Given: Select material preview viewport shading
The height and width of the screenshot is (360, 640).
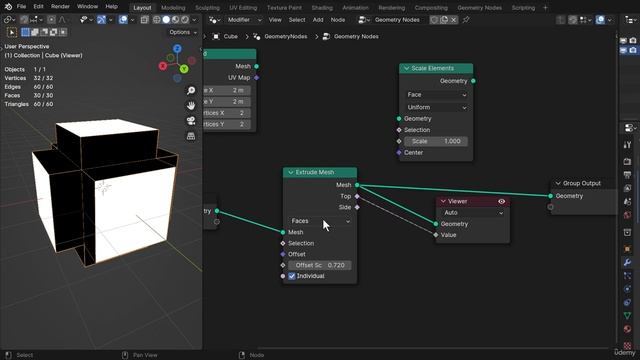Looking at the screenshot, I should pyautogui.click(x=176, y=20).
